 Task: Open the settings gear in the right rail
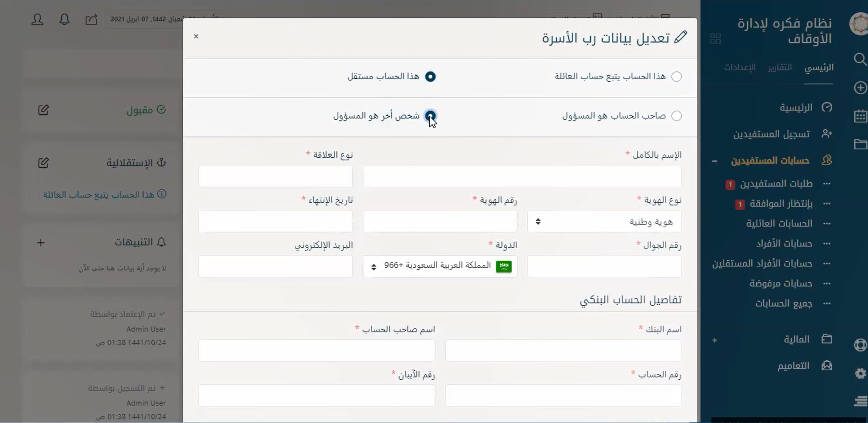click(x=860, y=374)
